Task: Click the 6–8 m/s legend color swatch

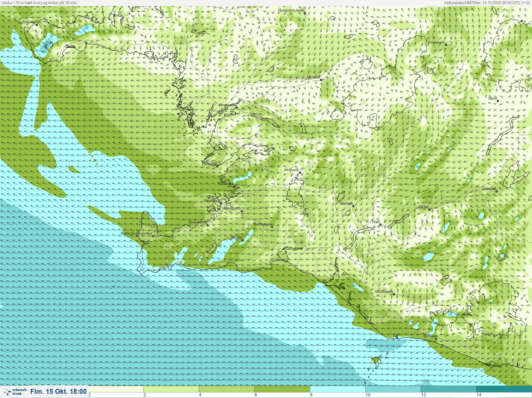Action: 282,389
